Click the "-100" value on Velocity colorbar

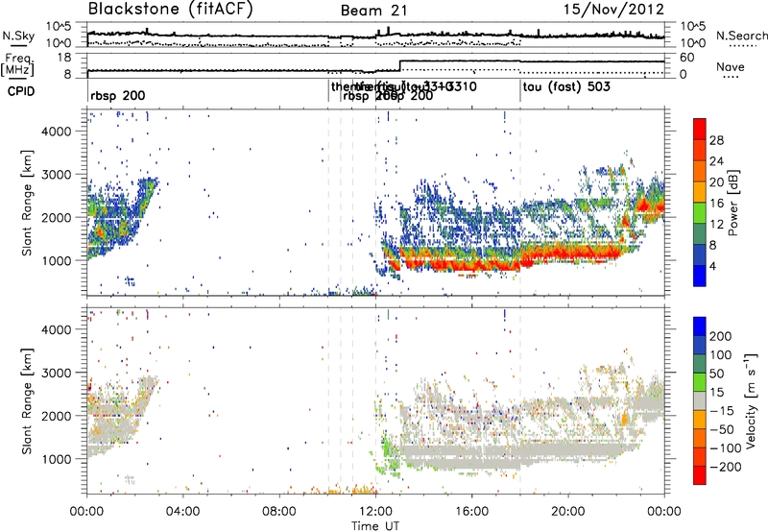coord(726,448)
